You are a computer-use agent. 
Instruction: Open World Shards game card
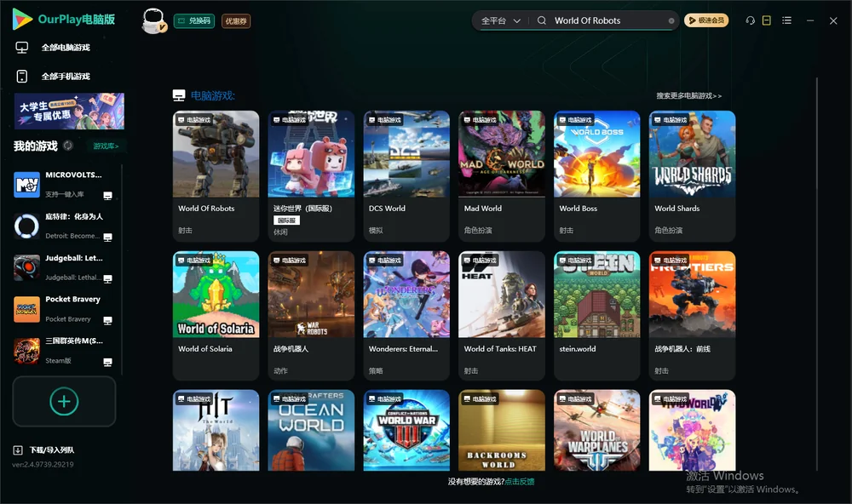[692, 176]
